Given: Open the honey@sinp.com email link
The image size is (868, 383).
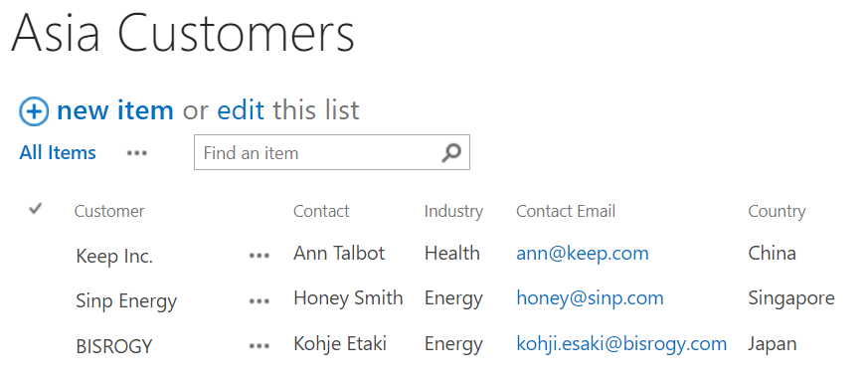Looking at the screenshot, I should (x=591, y=298).
